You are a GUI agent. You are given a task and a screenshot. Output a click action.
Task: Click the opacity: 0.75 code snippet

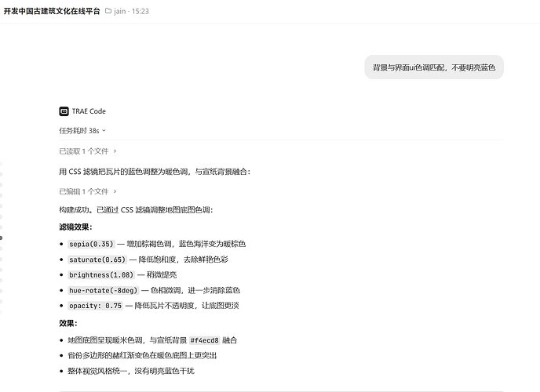click(96, 306)
